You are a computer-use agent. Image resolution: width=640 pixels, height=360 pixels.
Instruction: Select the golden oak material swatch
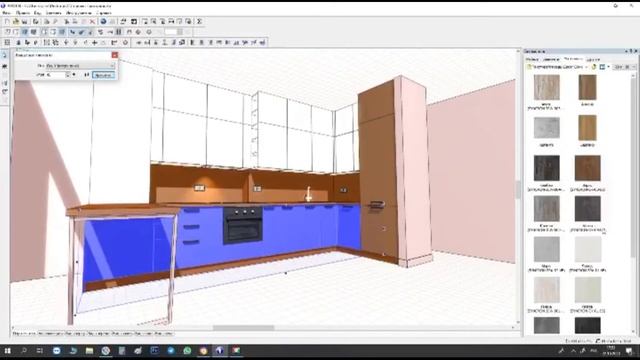click(x=587, y=127)
